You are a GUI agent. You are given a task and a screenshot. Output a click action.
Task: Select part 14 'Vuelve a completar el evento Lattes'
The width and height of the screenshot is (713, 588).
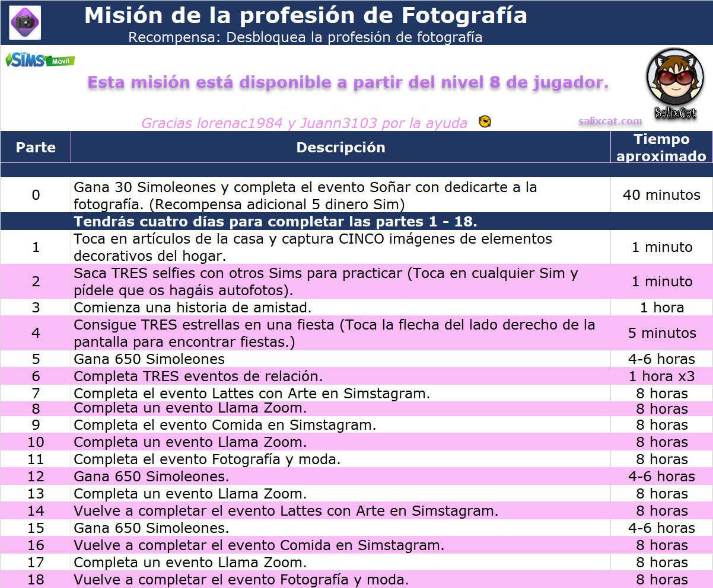click(x=286, y=511)
